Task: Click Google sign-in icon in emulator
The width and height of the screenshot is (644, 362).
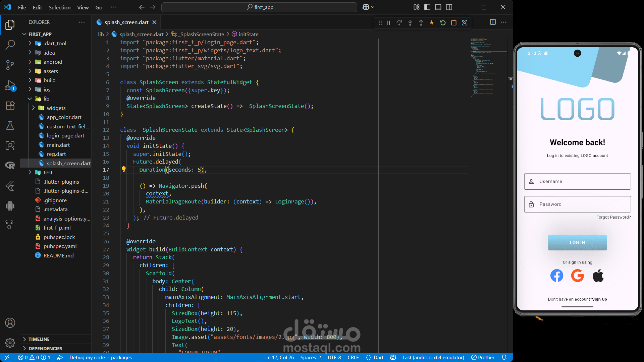Action: point(578,276)
